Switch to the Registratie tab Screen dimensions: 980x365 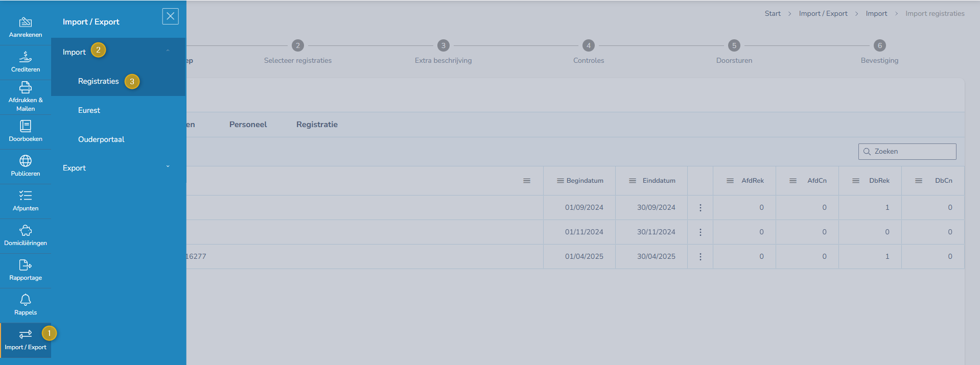pyautogui.click(x=317, y=125)
